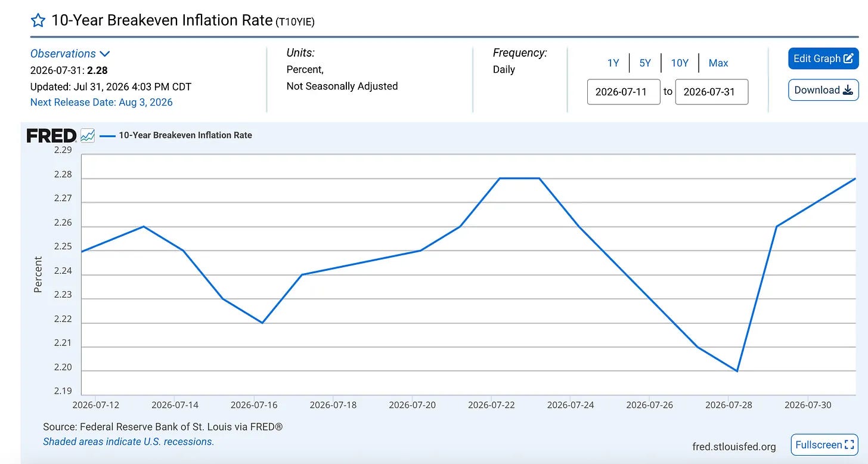The image size is (868, 464).
Task: Click the 10-Year Breakeven Inflation Rate page title
Action: pos(161,20)
